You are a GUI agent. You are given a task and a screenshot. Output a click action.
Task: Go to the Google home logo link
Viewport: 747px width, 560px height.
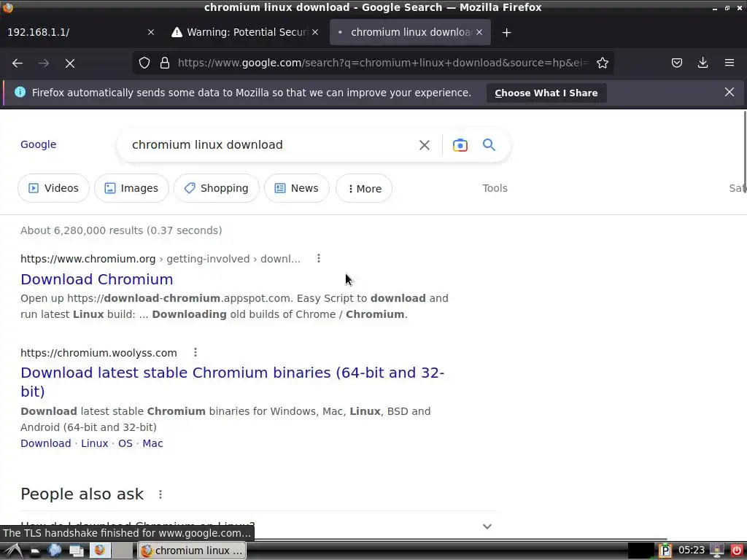click(38, 144)
